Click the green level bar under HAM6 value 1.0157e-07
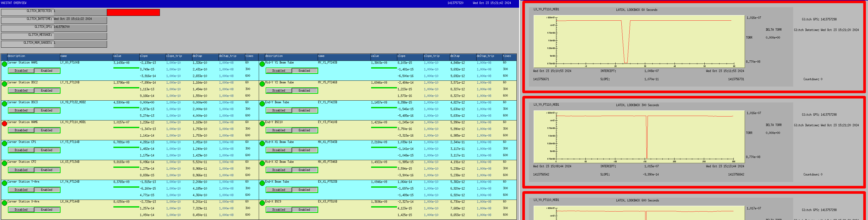This screenshot has height=220, width=868. [x=126, y=128]
